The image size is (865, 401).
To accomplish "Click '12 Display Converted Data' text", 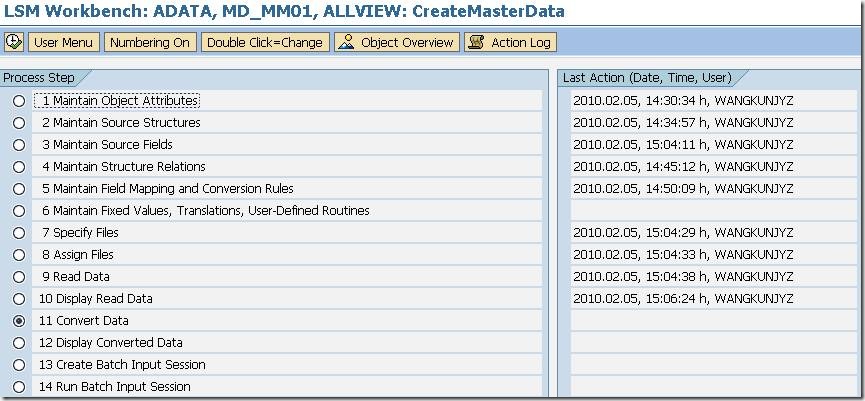I will [110, 343].
